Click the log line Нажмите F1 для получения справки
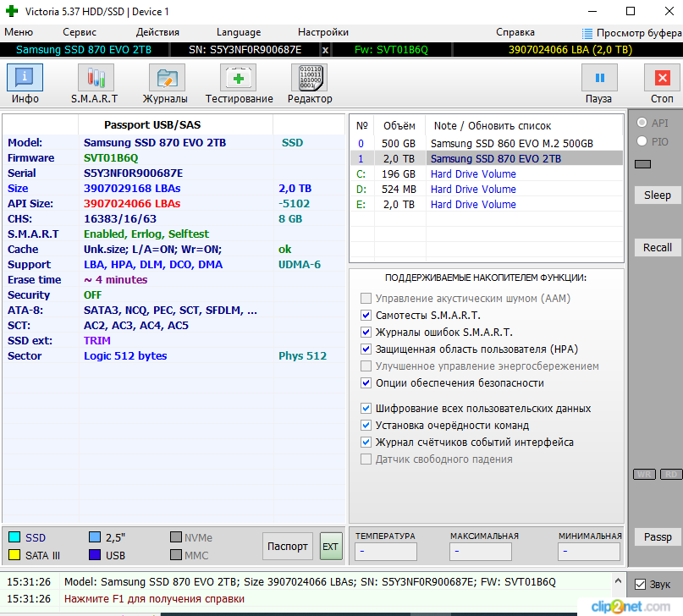The image size is (683, 616). click(x=154, y=599)
